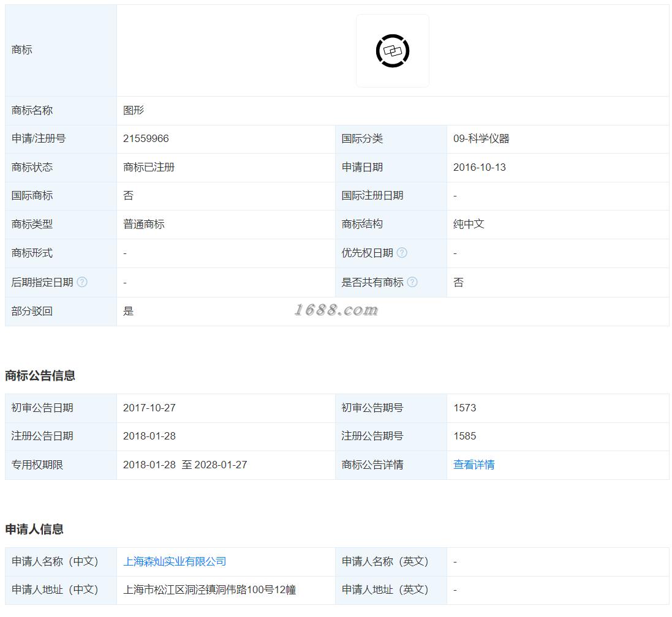Select trademark structure value 纯中文
This screenshot has width=672, height=617.
coord(469,224)
